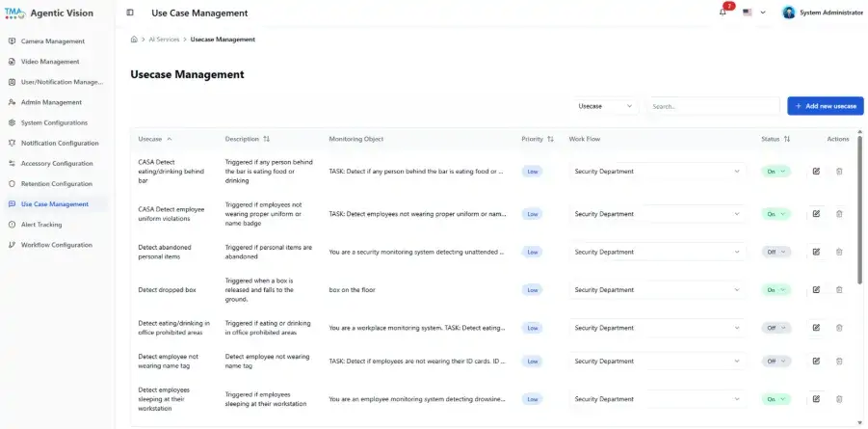Open Notification Configuration page
The image size is (868, 429).
coord(55,143)
